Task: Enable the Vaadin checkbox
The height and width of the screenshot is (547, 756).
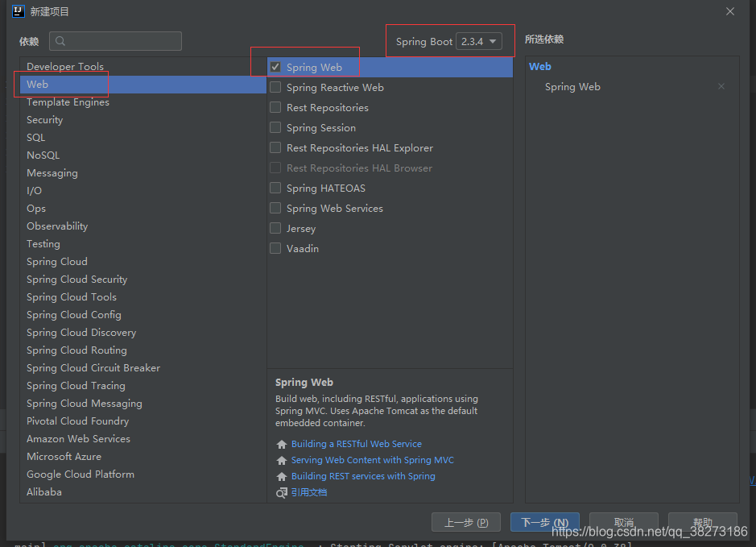Action: coord(275,248)
